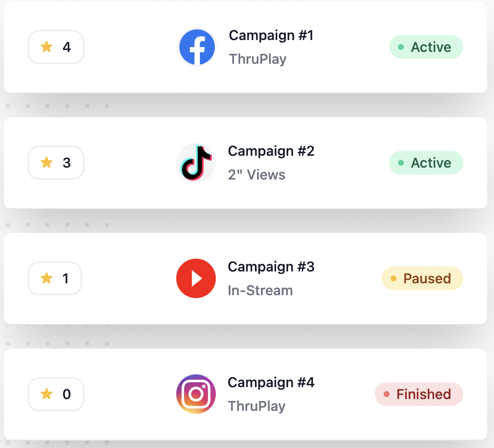Click the 2" Views label under Campaign #2
This screenshot has width=494, height=448.
point(256,175)
